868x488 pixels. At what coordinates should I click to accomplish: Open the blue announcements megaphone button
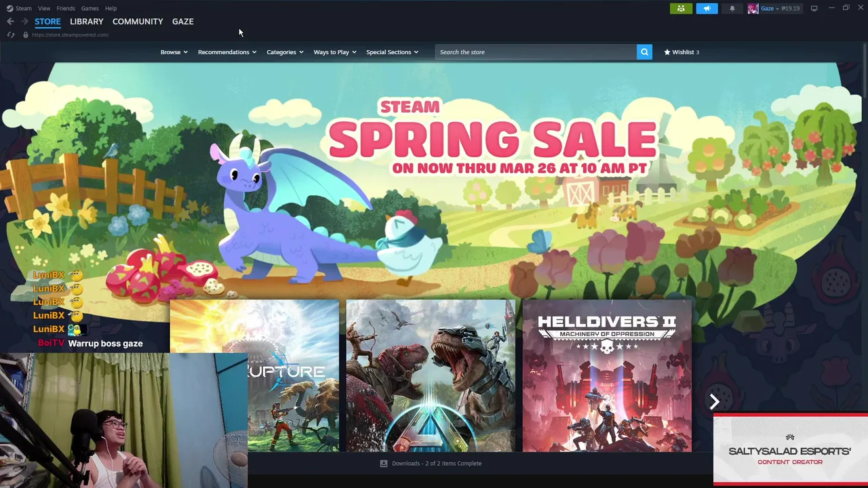[x=707, y=8]
